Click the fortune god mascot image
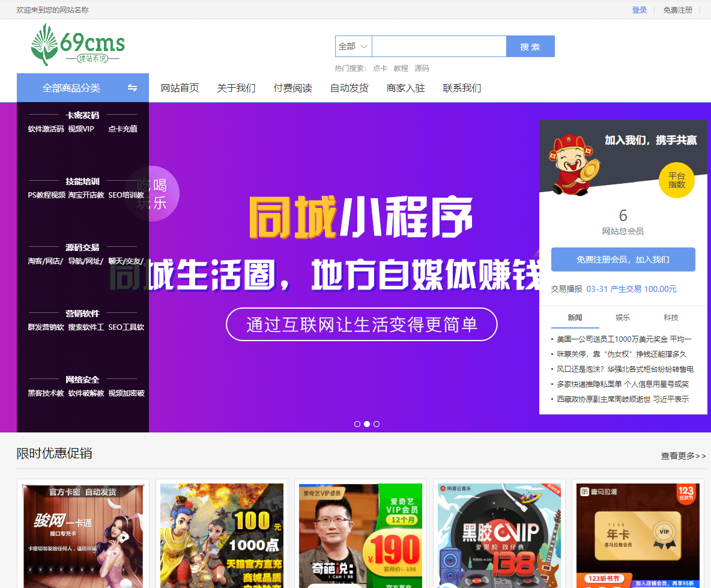The image size is (711, 588). tap(572, 164)
